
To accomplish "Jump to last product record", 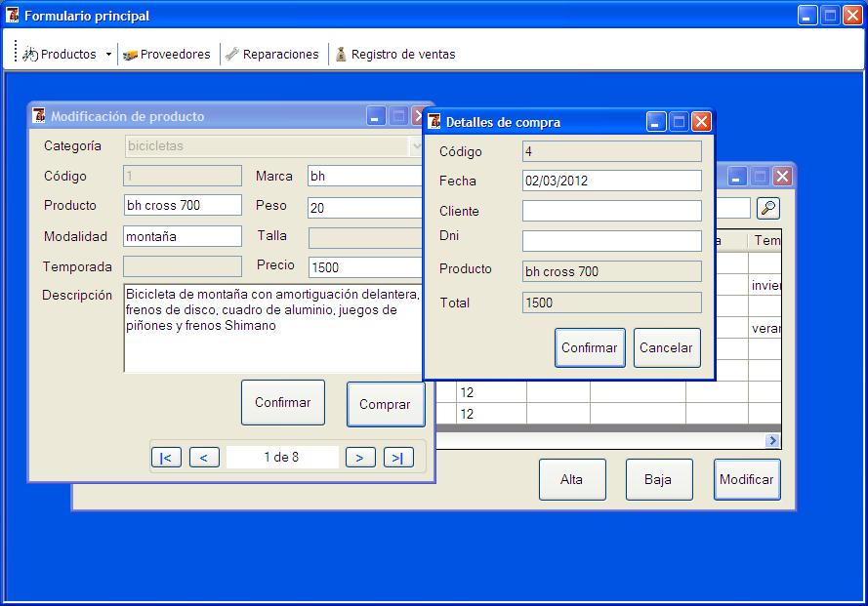I will coord(398,458).
